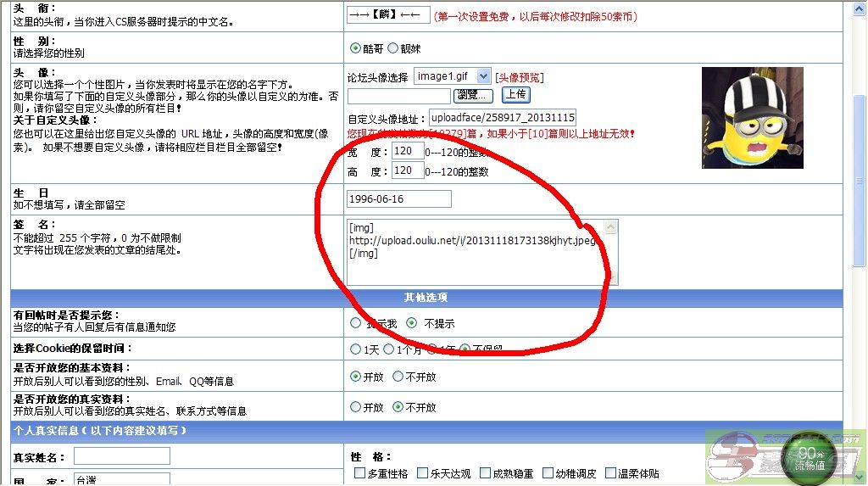Open the forum avatar image1.gif dropdown
This screenshot has height=486, width=868.
452,76
